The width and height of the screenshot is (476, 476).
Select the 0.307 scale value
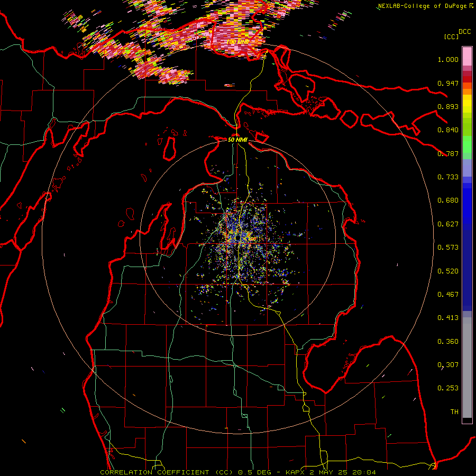click(x=448, y=365)
